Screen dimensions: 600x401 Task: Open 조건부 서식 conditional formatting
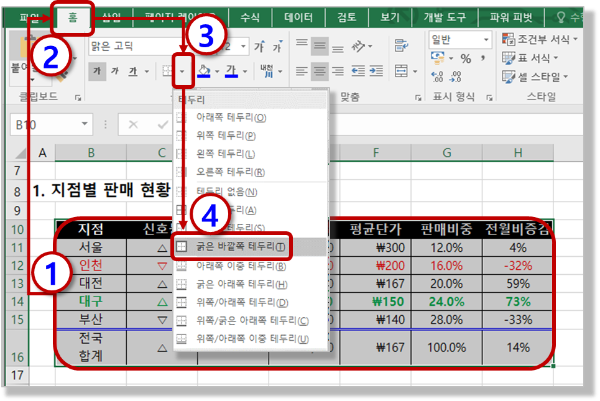click(540, 39)
